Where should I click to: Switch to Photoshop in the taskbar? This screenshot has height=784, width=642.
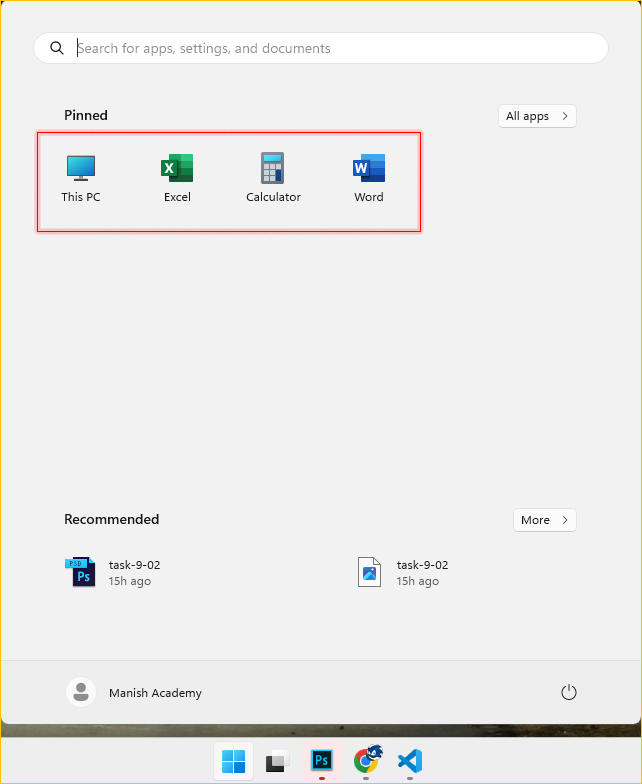pos(321,761)
